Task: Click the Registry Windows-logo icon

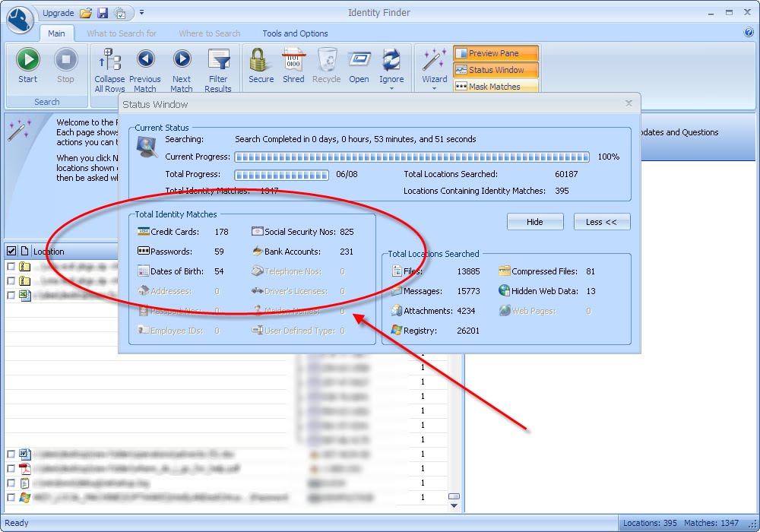Action: (397, 331)
